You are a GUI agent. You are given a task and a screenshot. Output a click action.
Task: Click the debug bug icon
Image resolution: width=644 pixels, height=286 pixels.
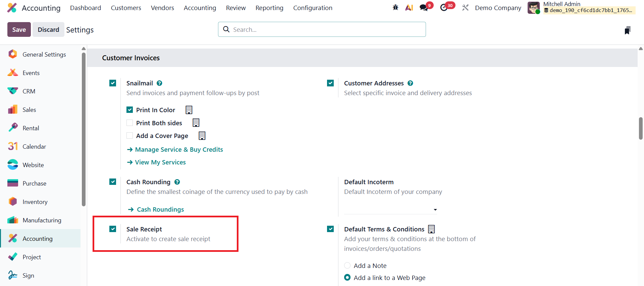395,7
